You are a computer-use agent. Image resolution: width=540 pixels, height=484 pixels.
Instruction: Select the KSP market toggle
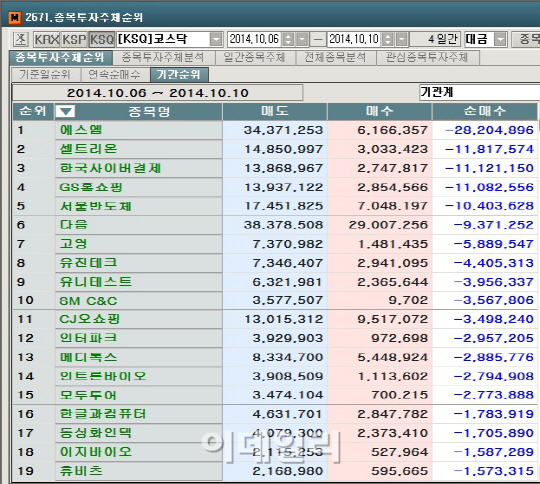tap(74, 39)
